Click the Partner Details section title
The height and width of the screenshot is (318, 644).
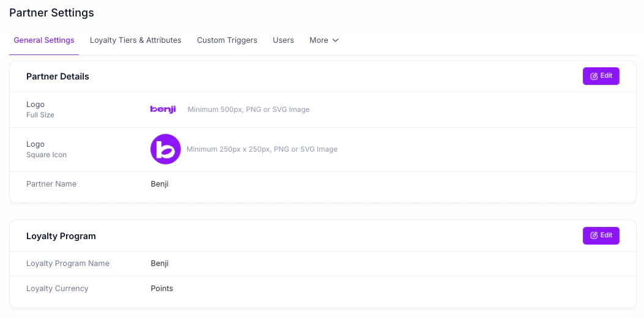point(57,76)
